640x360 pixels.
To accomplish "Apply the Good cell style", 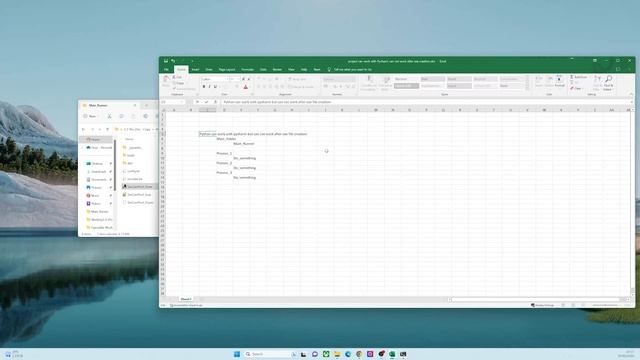I will [459, 79].
